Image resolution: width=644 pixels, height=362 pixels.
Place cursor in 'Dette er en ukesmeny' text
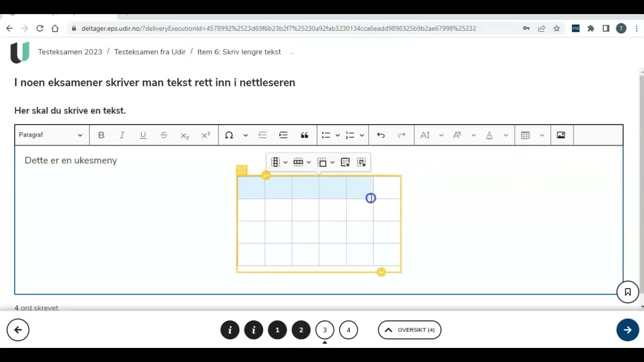tap(71, 160)
